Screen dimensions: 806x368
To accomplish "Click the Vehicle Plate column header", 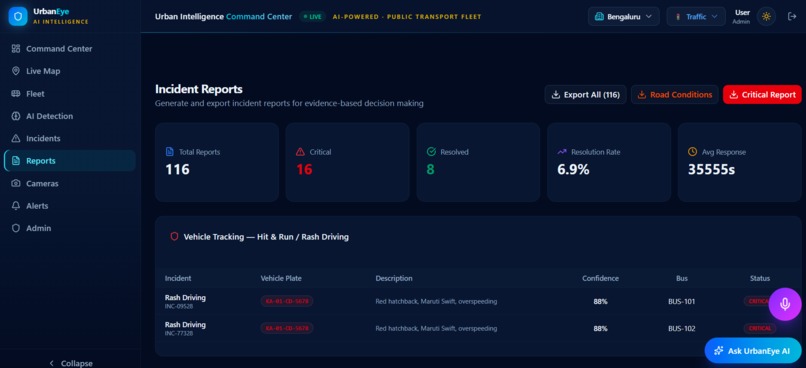I will tap(281, 279).
